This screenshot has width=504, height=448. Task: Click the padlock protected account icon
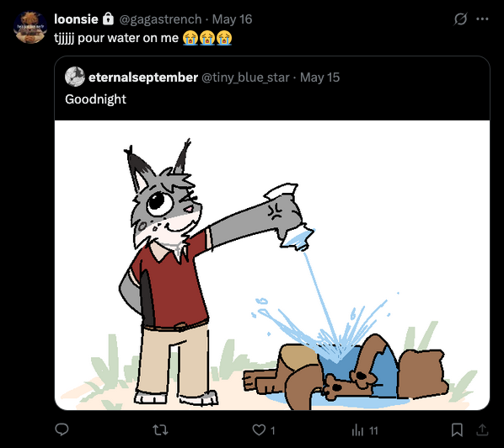pos(109,19)
